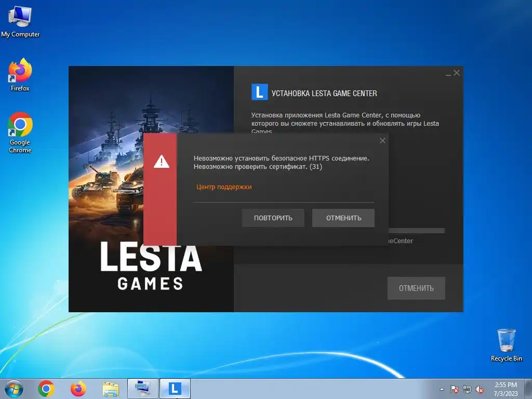Viewport: 532px width, 399px height.
Task: Open the Центр поддержки support link
Action: (224, 187)
